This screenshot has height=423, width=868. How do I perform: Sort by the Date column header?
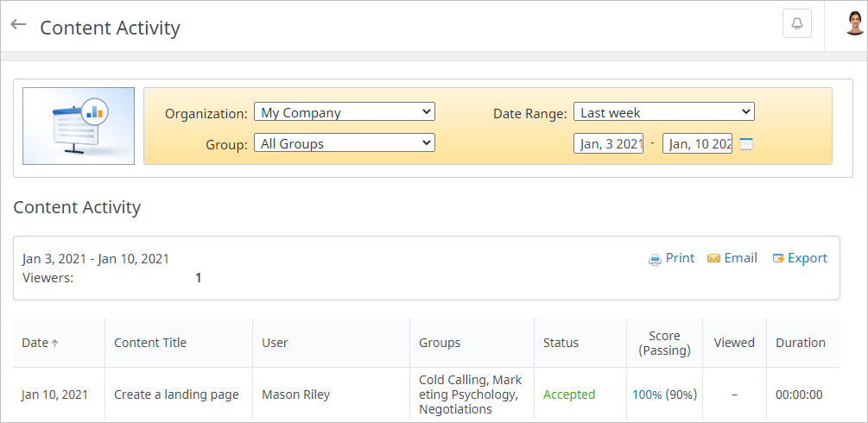click(x=40, y=343)
